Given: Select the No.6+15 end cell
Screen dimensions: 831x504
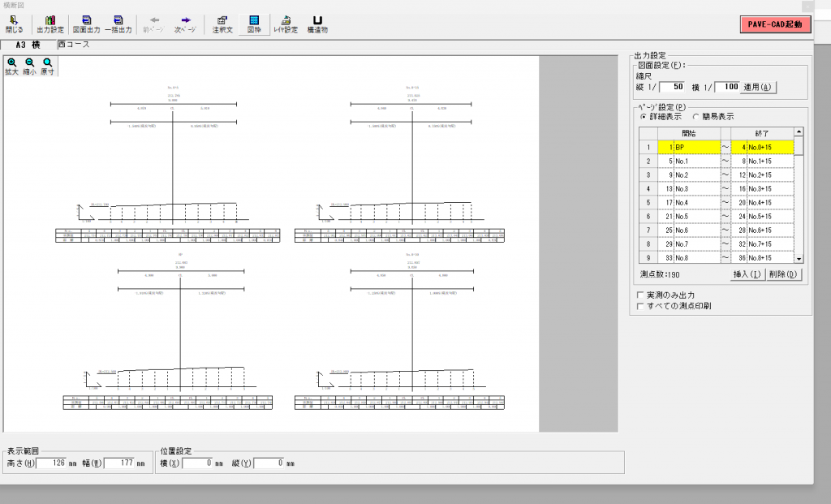Looking at the screenshot, I should tap(762, 230).
